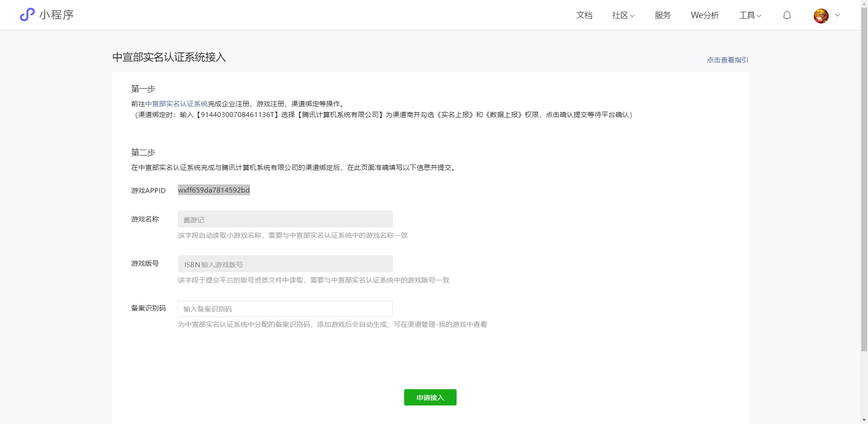Image resolution: width=868 pixels, height=424 pixels.
Task: Click the 点击查看指引 link
Action: click(727, 60)
